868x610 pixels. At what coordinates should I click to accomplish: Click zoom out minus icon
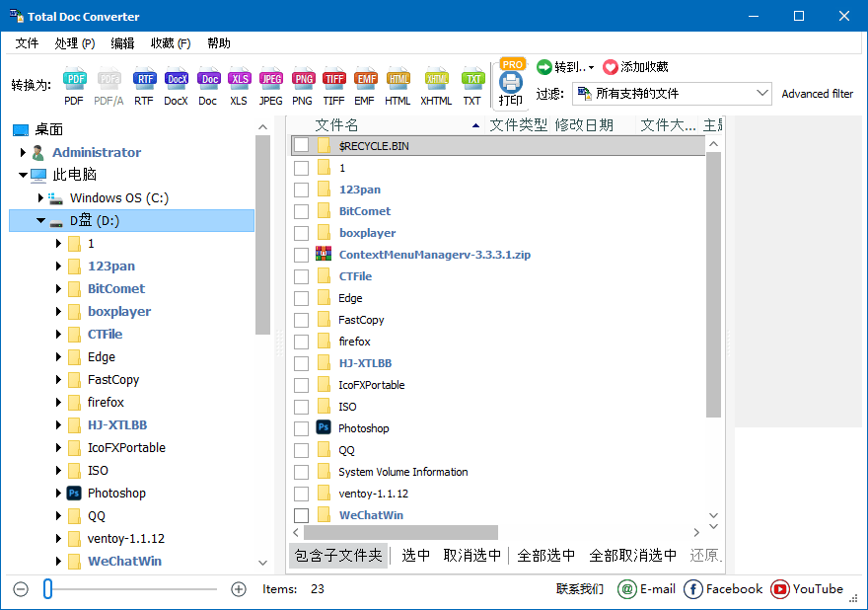21,589
